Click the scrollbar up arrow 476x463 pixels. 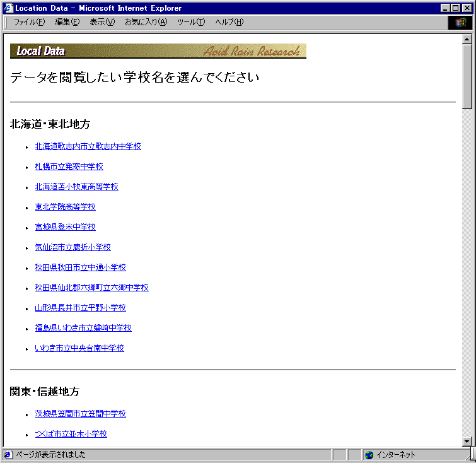click(467, 39)
